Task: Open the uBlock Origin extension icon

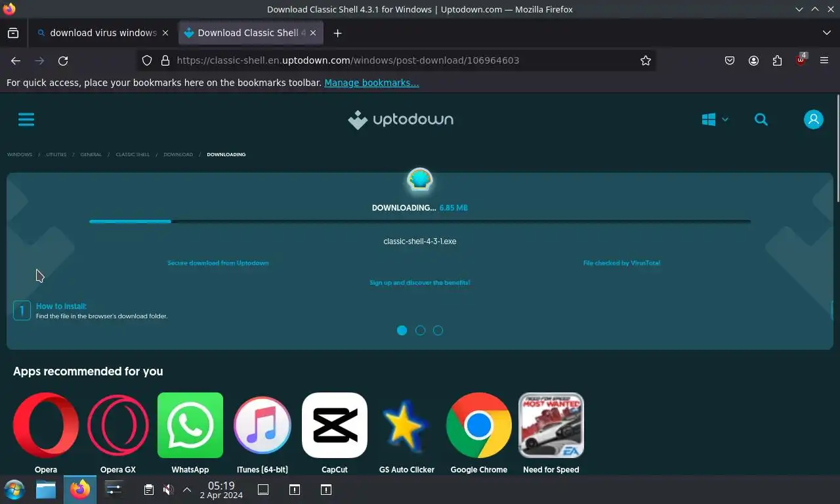Action: 801,60
